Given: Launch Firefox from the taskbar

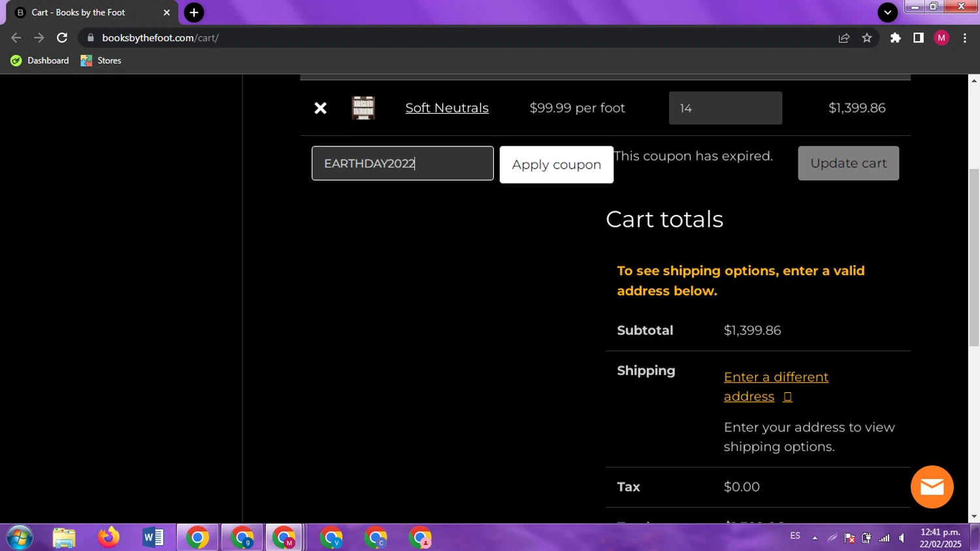Looking at the screenshot, I should 108,537.
